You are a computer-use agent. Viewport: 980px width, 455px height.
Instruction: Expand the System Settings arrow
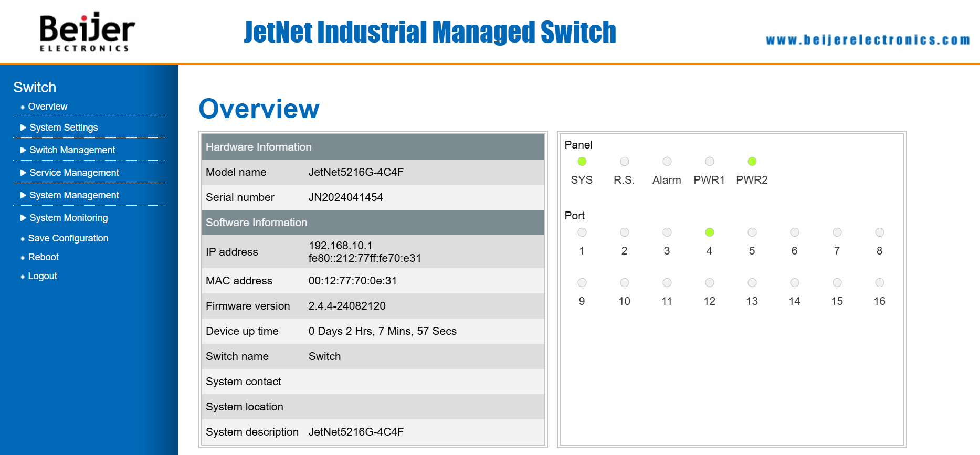(23, 128)
